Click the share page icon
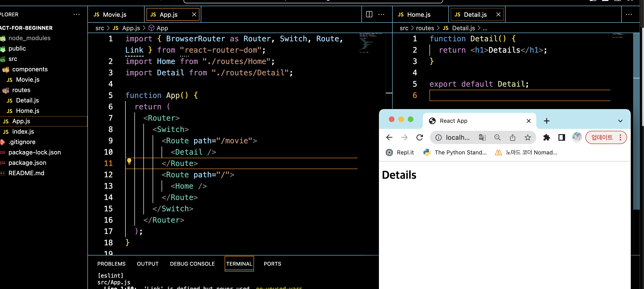Screen dimensions: 644x289 pyautogui.click(x=512, y=137)
